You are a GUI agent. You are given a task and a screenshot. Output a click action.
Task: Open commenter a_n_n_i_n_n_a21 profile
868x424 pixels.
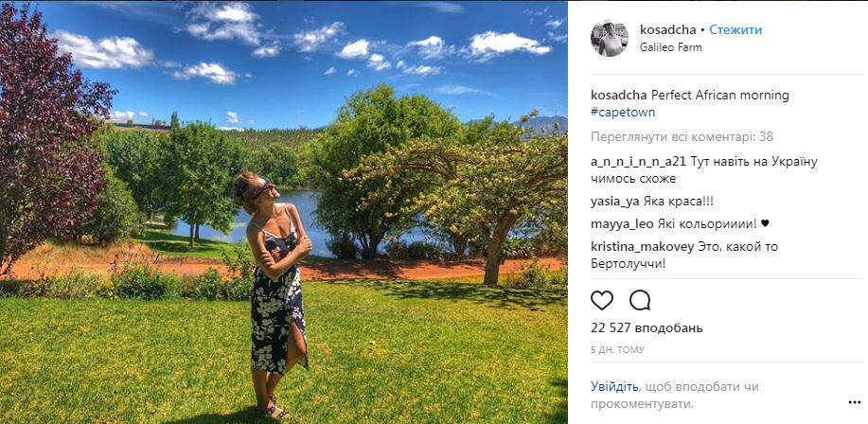[639, 162]
